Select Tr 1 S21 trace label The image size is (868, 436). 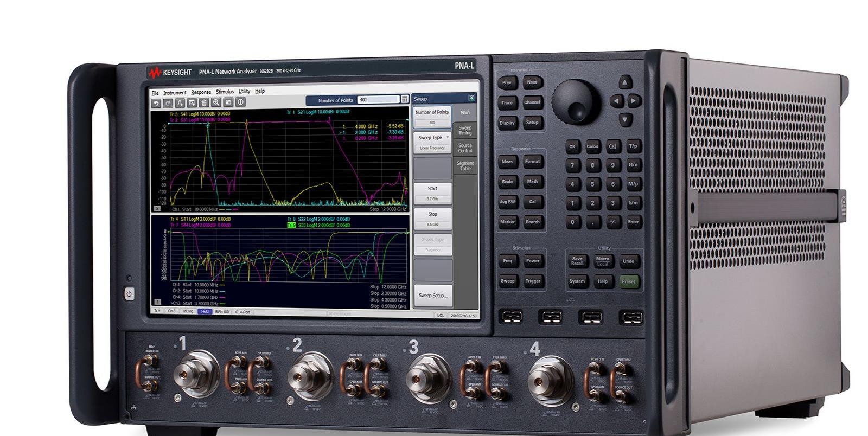[318, 112]
